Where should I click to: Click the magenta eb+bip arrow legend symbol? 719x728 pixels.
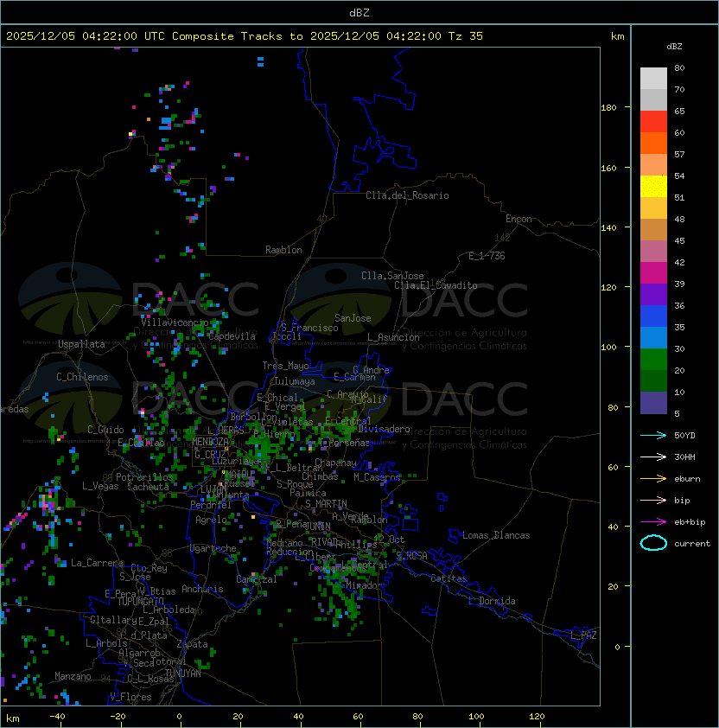(x=653, y=522)
